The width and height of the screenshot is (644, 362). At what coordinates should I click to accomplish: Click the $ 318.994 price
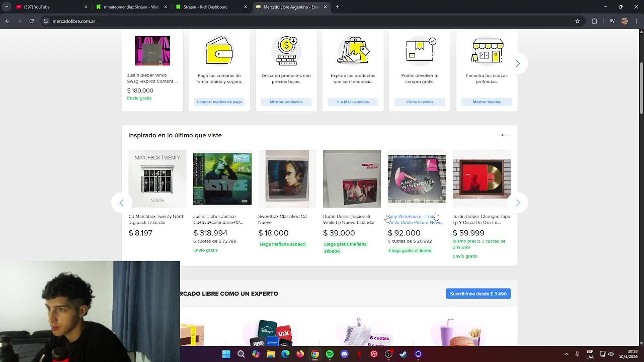[210, 233]
